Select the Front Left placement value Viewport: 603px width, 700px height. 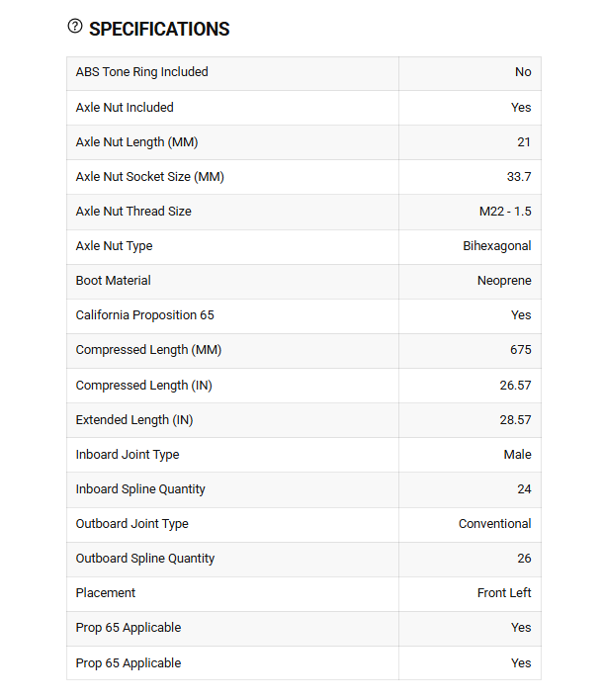pos(504,593)
